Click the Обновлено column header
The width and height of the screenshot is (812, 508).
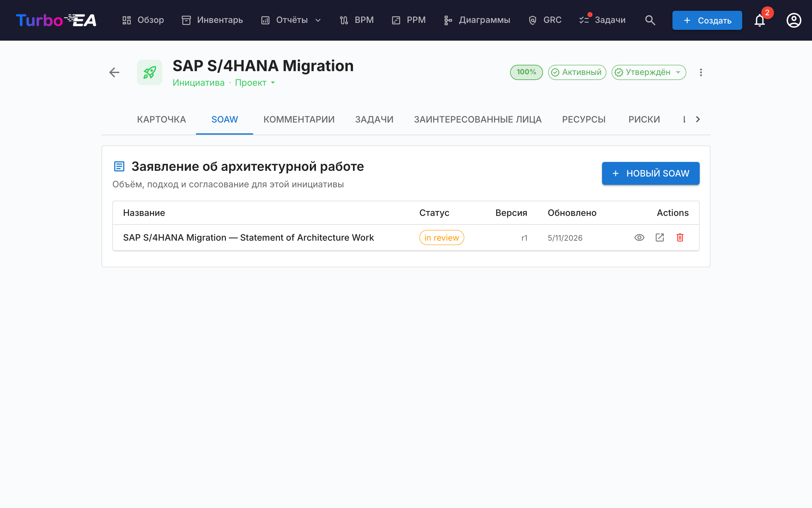click(x=572, y=213)
